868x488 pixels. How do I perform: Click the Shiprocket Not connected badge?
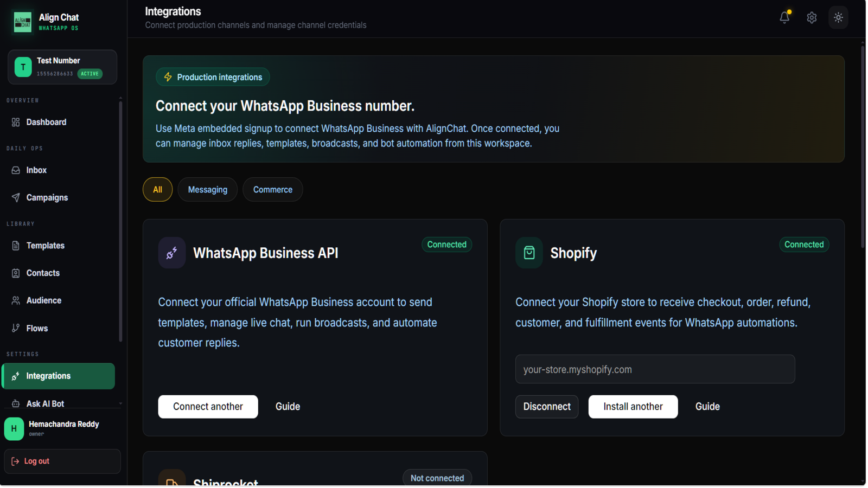[437, 478]
